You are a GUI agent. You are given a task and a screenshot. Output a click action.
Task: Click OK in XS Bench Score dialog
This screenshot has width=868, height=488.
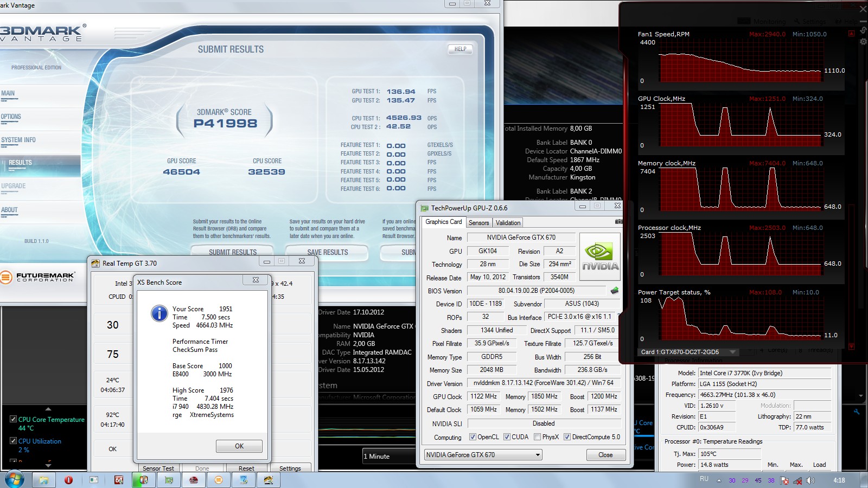[239, 446]
